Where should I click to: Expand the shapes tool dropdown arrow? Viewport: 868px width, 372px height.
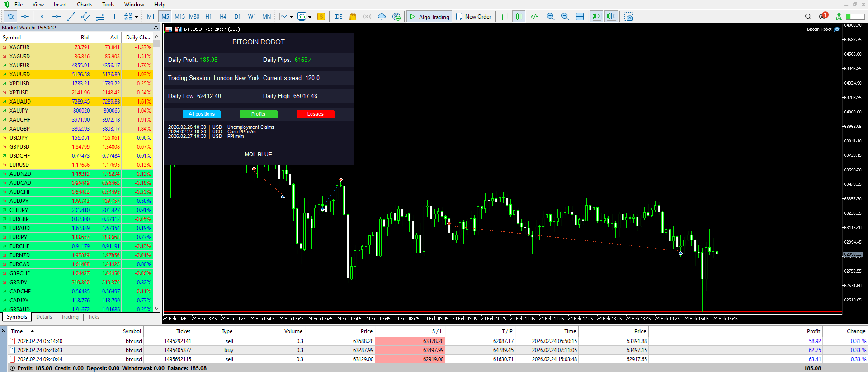point(136,17)
